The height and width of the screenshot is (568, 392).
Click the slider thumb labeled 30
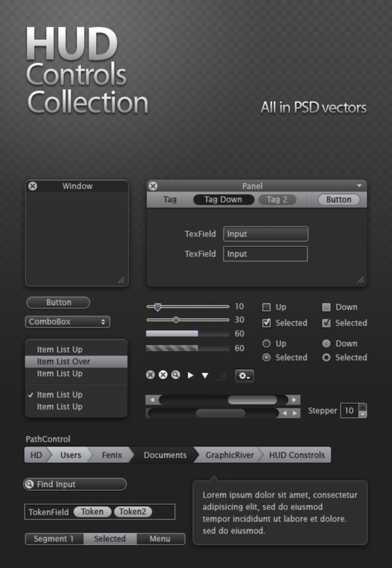176,320
